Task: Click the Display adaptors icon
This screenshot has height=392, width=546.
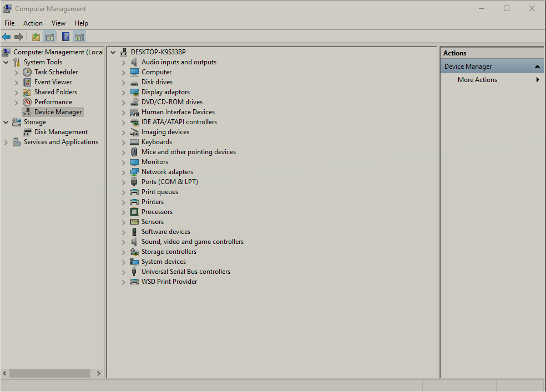Action: click(x=134, y=92)
